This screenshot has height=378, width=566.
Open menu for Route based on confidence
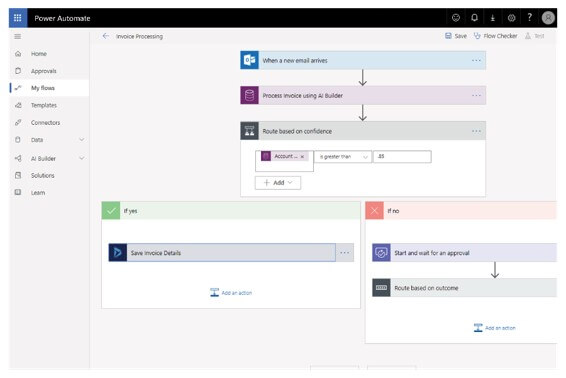[x=476, y=131]
